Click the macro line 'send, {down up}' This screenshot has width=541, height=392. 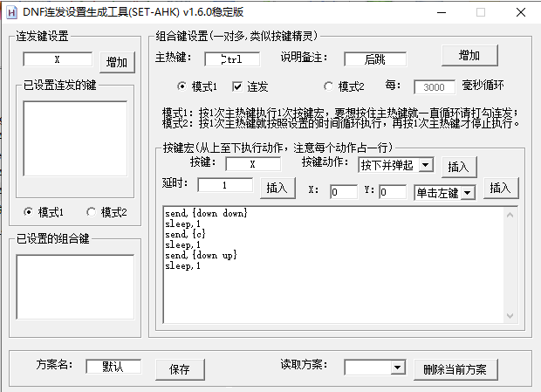click(201, 255)
